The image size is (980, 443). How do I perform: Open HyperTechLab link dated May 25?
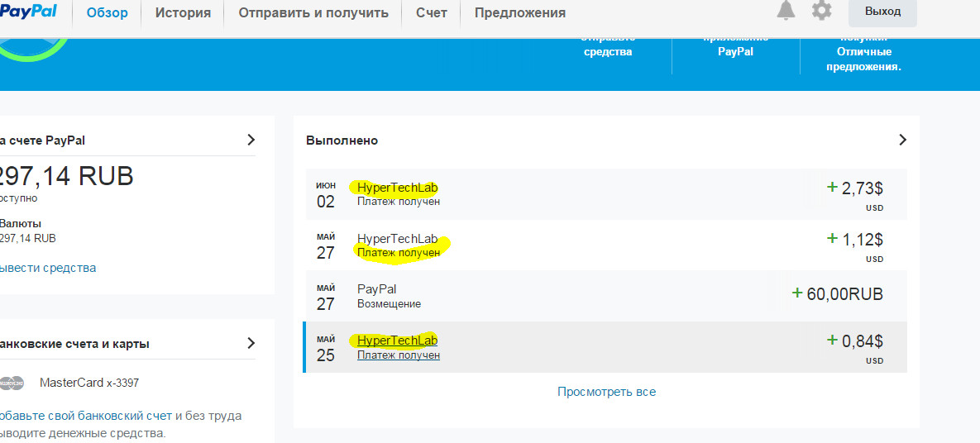[x=398, y=341]
